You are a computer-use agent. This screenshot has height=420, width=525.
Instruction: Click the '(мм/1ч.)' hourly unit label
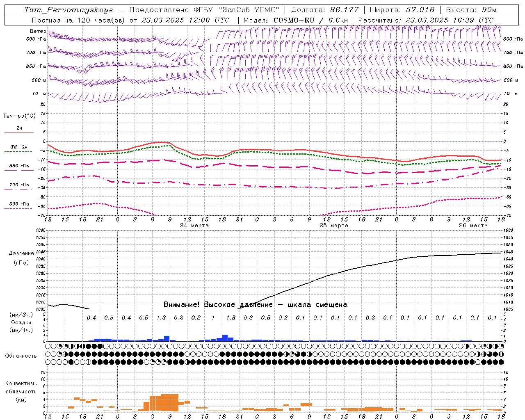21,330
